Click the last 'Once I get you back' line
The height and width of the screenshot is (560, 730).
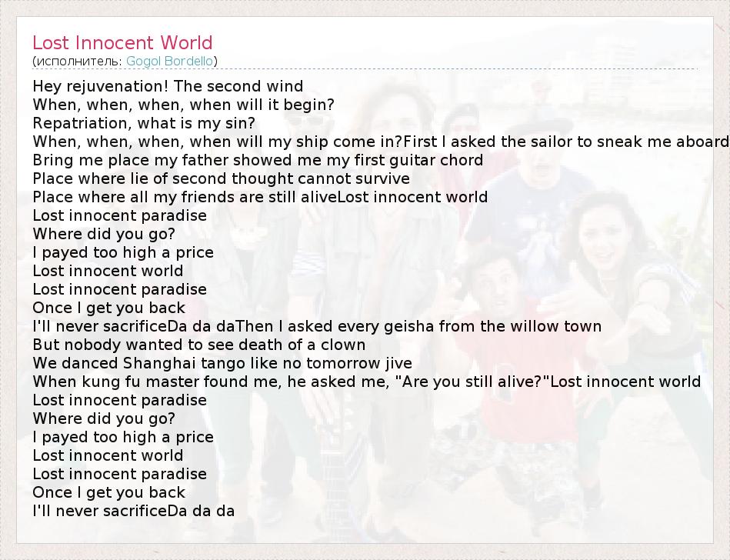click(x=108, y=492)
